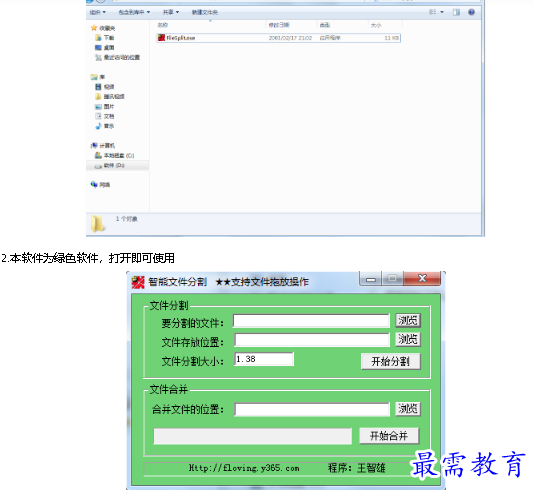534x496 pixels.
Task: Click 新建文件夹 new folder button
Action: click(x=205, y=13)
